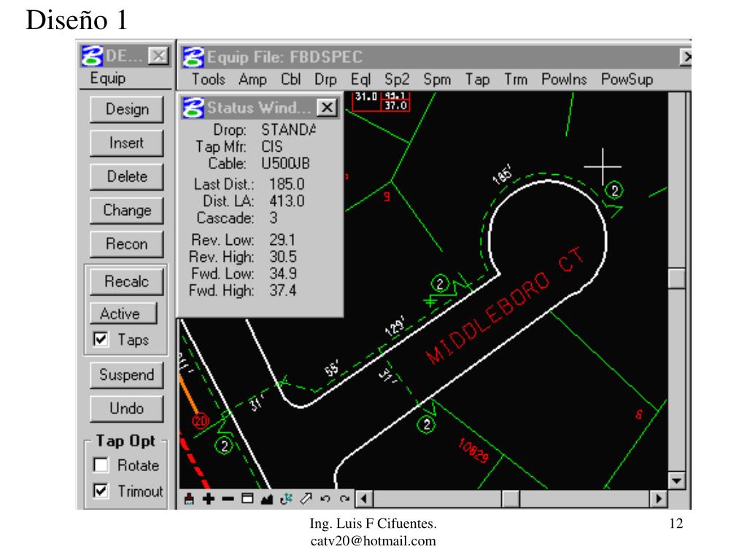This screenshot has width=747, height=560.
Task: Click the horizontal scrollbar right arrow
Action: click(x=659, y=499)
